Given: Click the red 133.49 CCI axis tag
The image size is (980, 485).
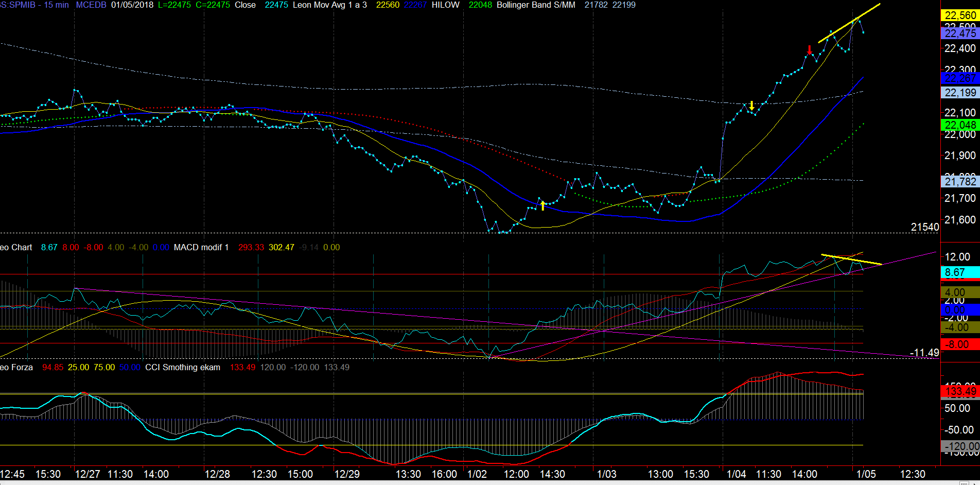Looking at the screenshot, I should click(960, 391).
